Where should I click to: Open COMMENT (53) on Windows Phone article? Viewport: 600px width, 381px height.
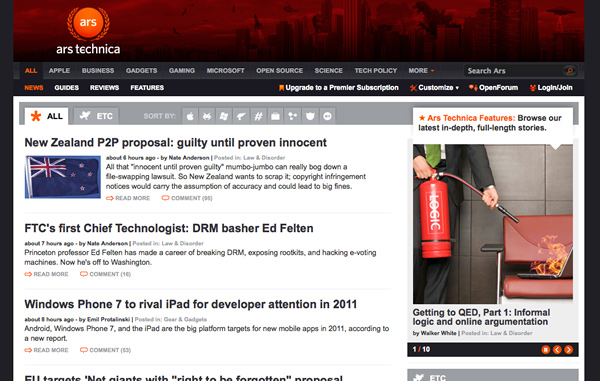[x=105, y=350]
